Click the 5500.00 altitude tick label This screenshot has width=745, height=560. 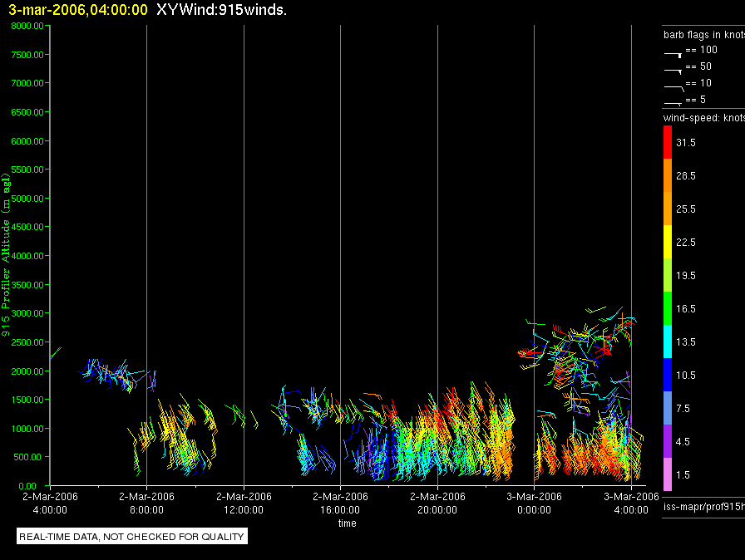[27, 169]
